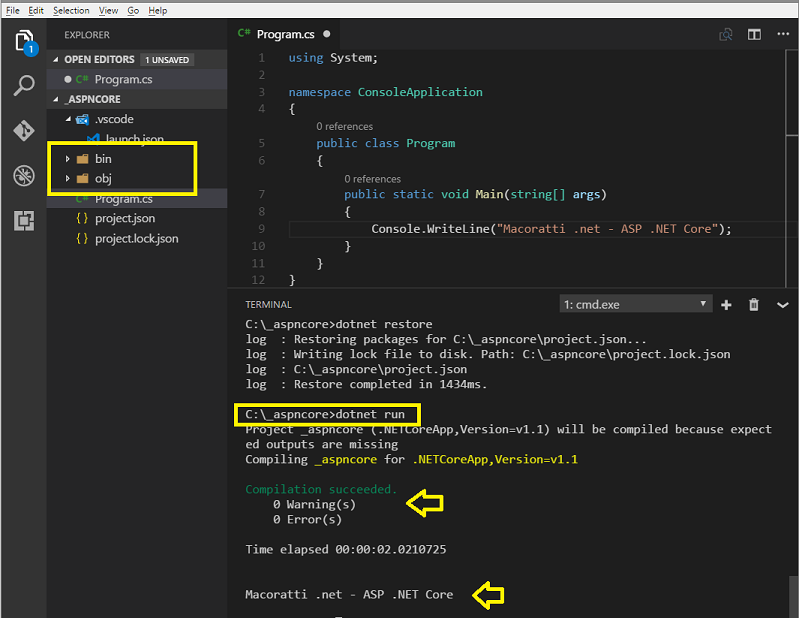The height and width of the screenshot is (618, 799).
Task: Click '0 references' above class Program
Action: point(344,126)
